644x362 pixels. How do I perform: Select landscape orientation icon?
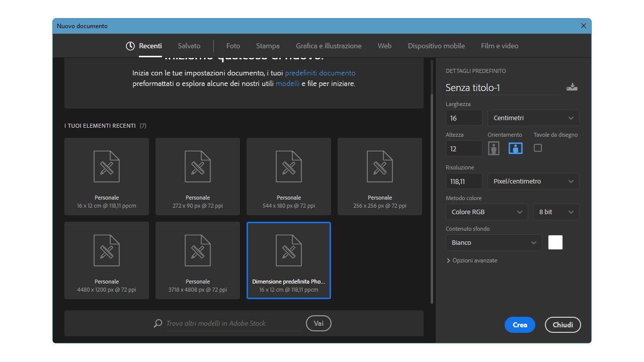pos(515,148)
